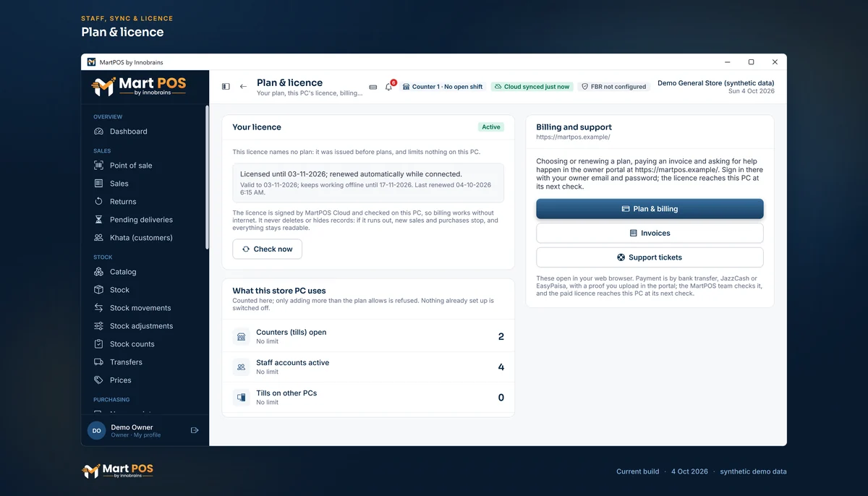The width and height of the screenshot is (868, 496).
Task: Click MartPOS app icon in title bar
Action: (x=91, y=62)
